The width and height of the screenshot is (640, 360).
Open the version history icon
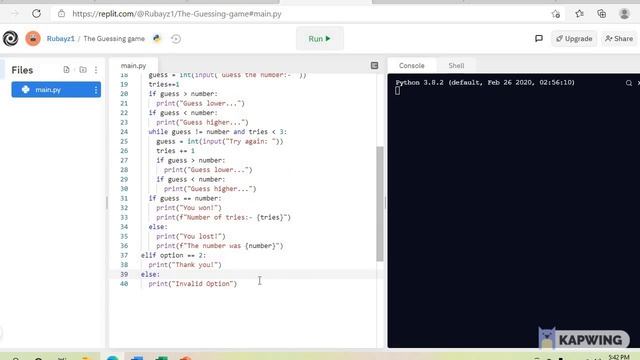pos(176,39)
